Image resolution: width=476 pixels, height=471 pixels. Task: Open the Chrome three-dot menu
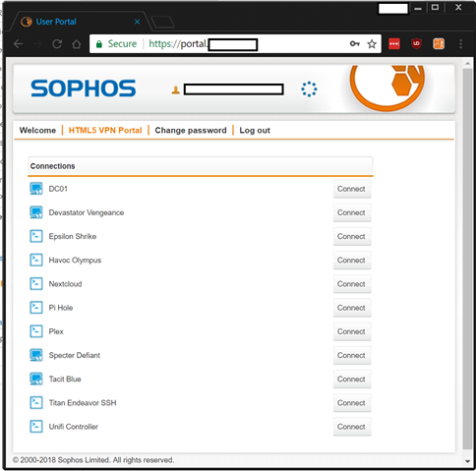coord(460,44)
